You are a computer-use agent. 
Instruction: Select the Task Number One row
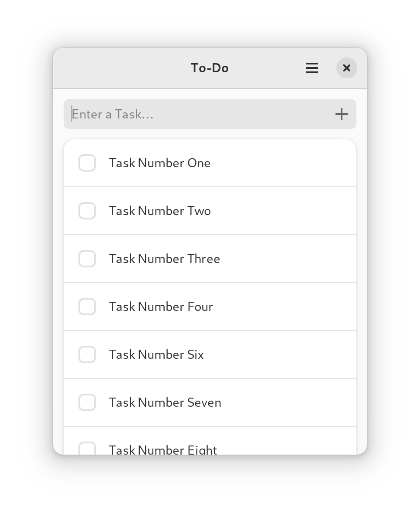[x=159, y=163]
